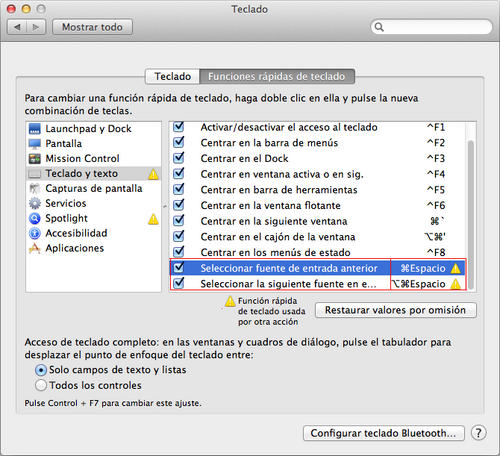The height and width of the screenshot is (456, 500).
Task: Select the Spotlight category icon
Action: click(x=35, y=218)
